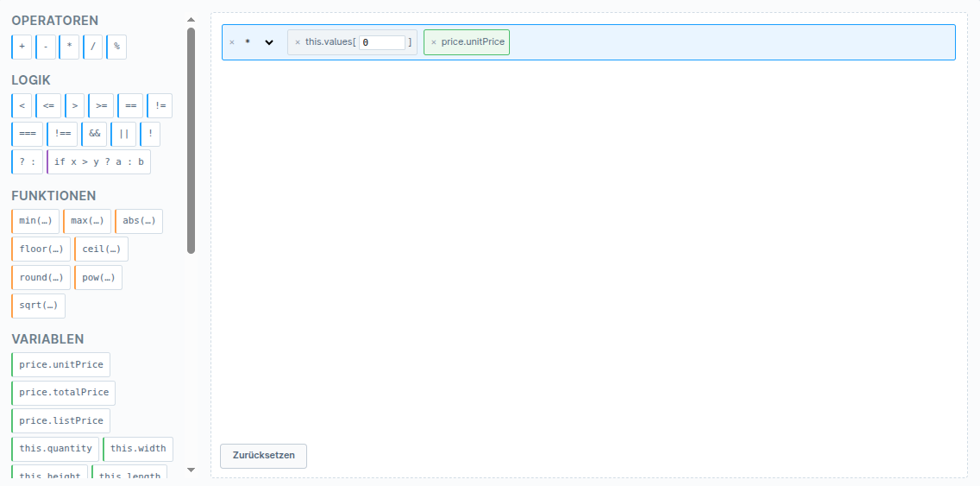Screen dimensions: 980x486
Task: Add the minus operator block
Action: [46, 47]
